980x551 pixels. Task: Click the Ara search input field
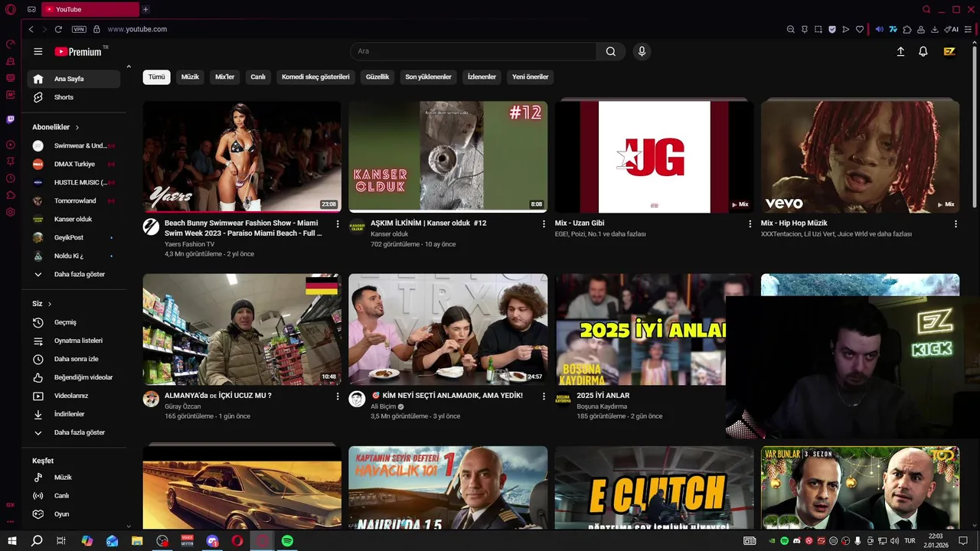click(x=473, y=51)
